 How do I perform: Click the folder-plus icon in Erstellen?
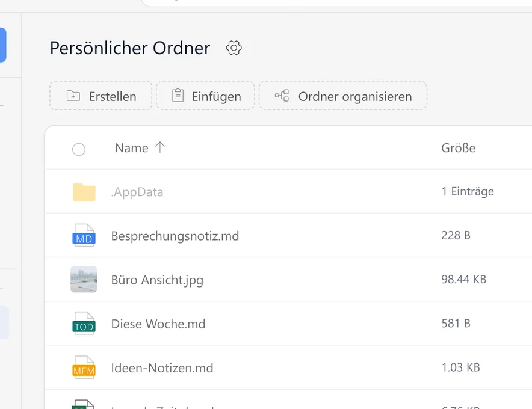coord(73,96)
